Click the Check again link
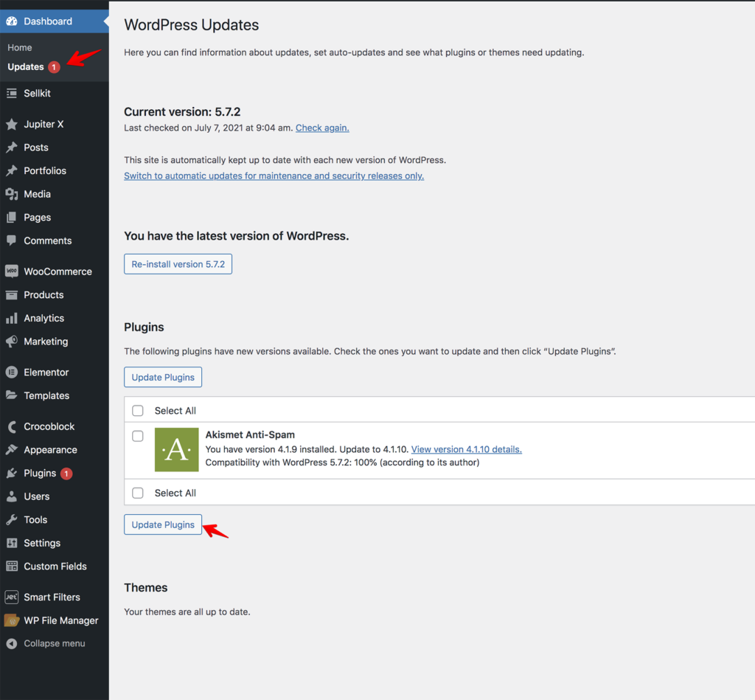This screenshot has width=755, height=700. tap(322, 128)
